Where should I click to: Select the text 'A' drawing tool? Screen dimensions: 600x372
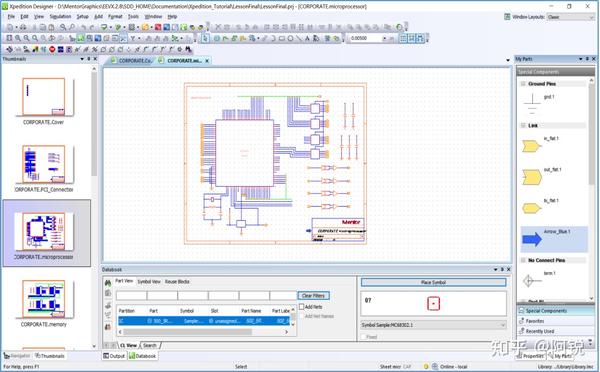tap(307, 38)
